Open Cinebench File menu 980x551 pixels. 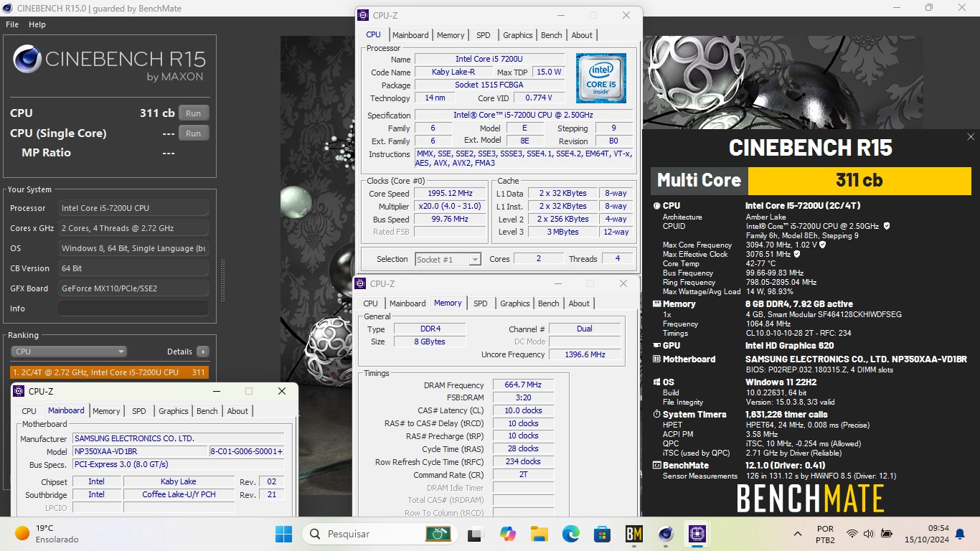click(x=12, y=24)
